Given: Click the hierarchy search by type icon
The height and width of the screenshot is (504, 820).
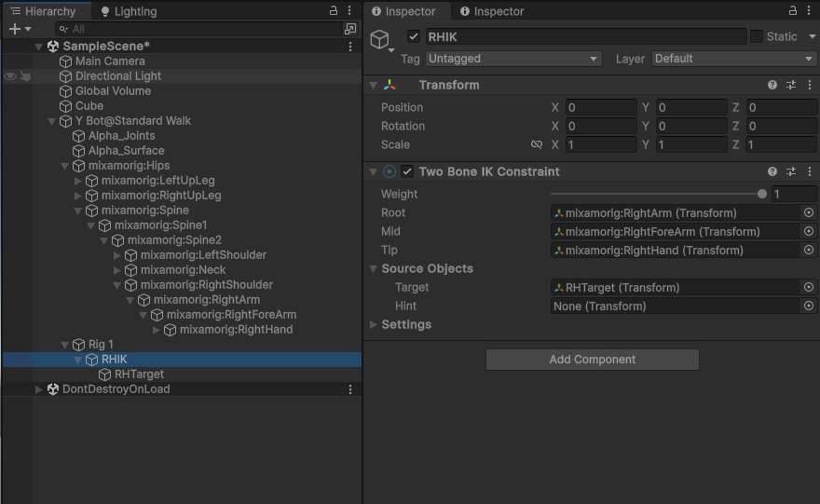Looking at the screenshot, I should tap(350, 29).
